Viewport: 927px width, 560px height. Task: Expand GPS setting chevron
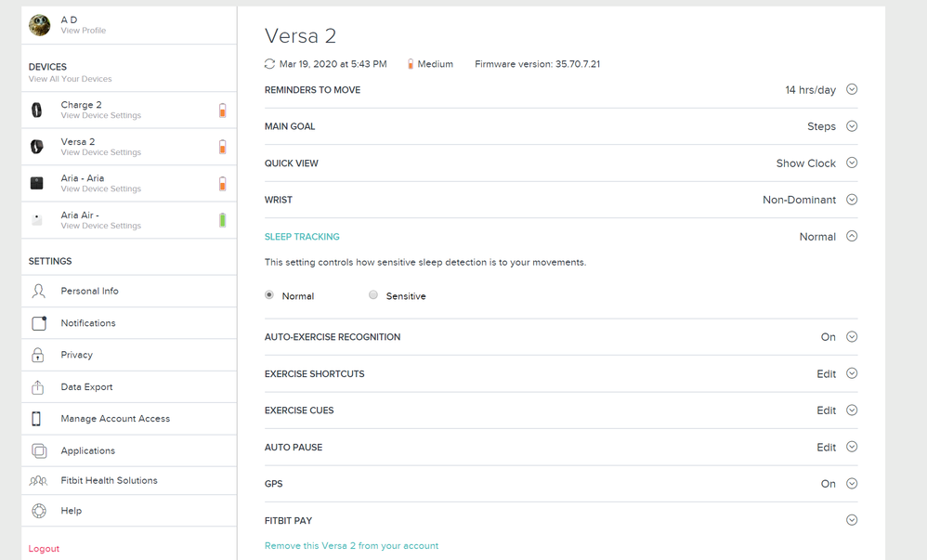852,483
